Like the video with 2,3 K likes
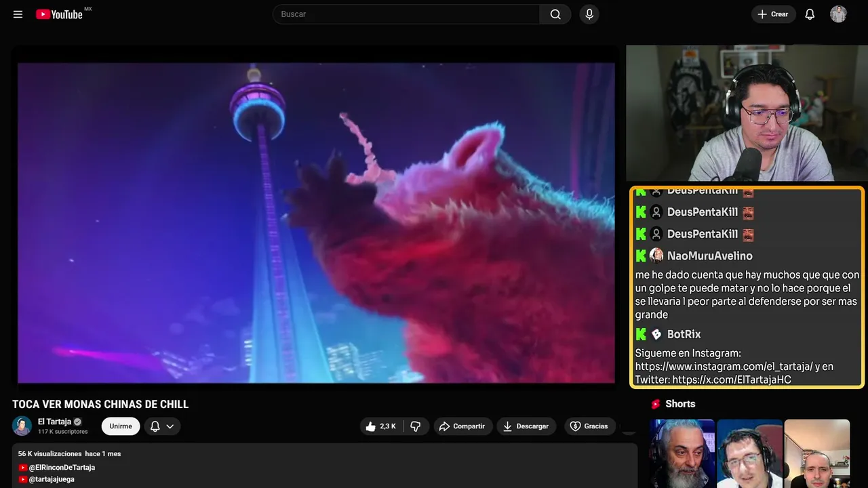 [x=380, y=426]
